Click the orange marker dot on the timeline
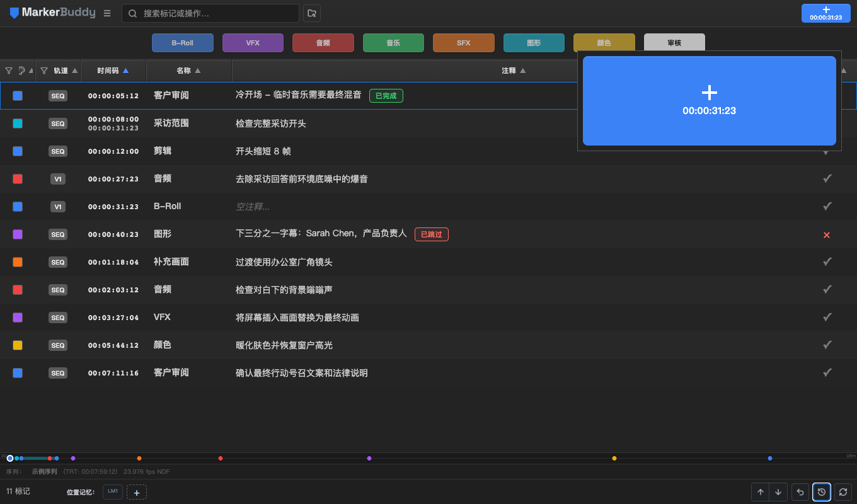Image resolution: width=857 pixels, height=504 pixels. [139, 458]
